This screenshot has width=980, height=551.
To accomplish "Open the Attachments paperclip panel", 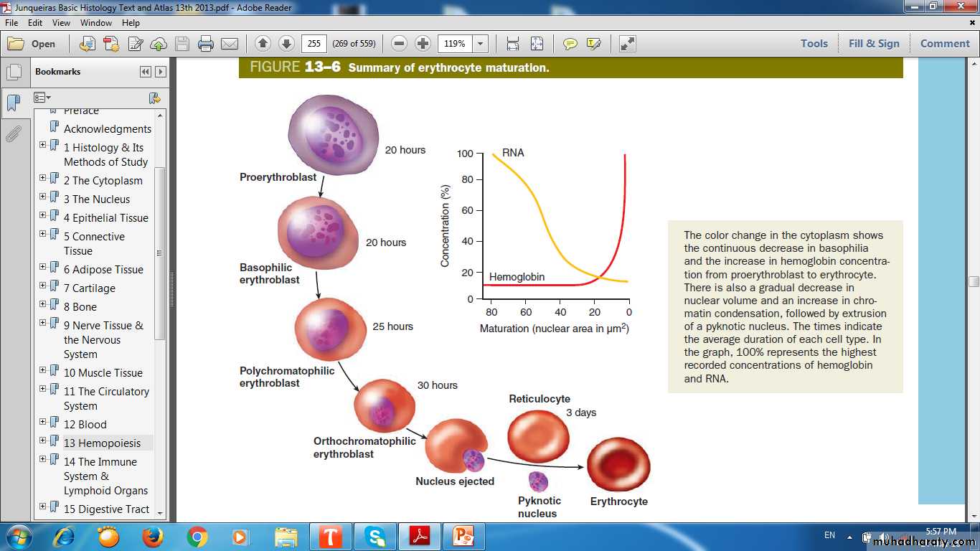I will point(13,134).
